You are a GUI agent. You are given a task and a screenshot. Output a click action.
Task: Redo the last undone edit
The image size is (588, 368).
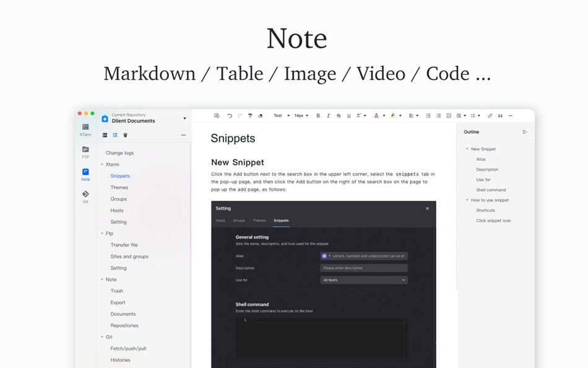tap(240, 116)
